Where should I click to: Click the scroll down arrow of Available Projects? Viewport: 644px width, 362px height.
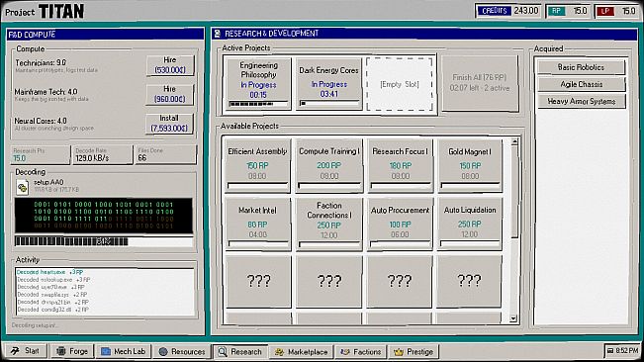pos(513,318)
